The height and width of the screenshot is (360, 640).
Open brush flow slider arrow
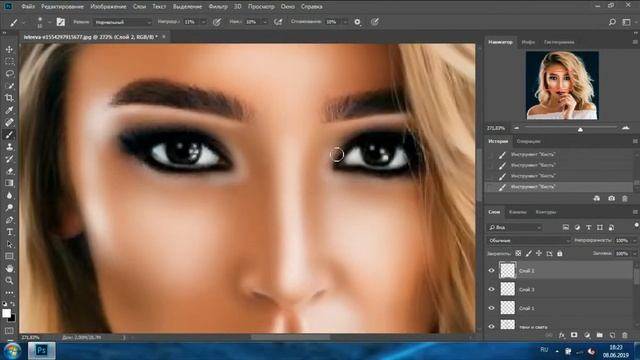264,22
